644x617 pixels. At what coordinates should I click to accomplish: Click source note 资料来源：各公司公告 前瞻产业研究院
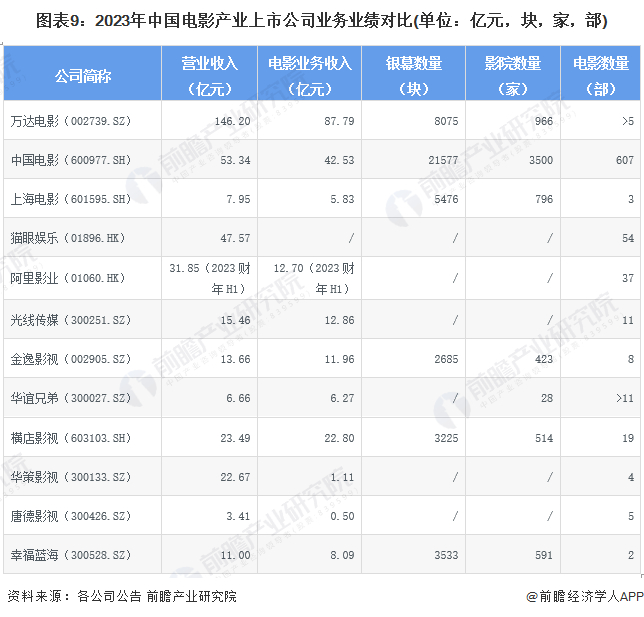[x=122, y=596]
